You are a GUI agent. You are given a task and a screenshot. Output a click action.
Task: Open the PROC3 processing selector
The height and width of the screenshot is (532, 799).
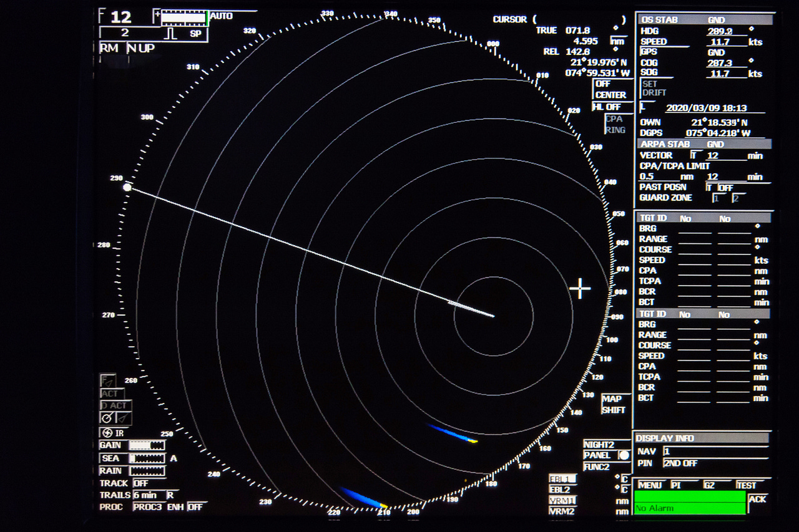[x=147, y=507]
